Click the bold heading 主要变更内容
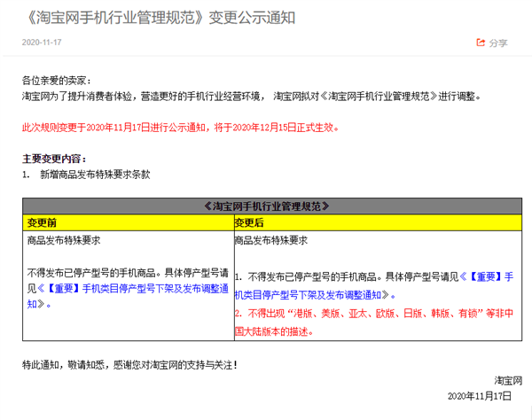532x420 pixels. point(54,159)
